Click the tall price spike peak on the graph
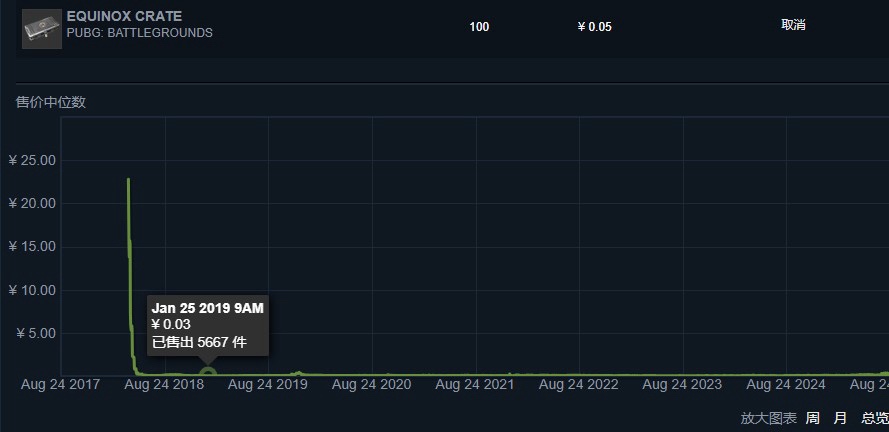This screenshot has height=432, width=889. [x=128, y=180]
